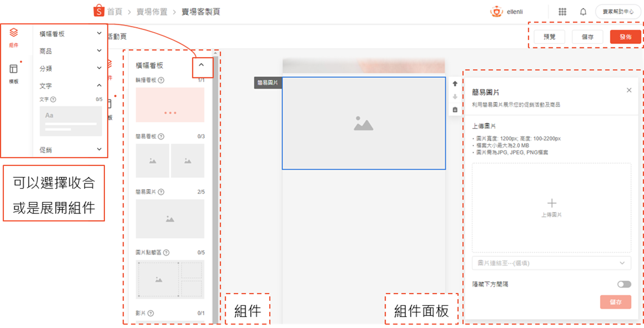644x328 pixels.
Task: Click the plus icon to upload image
Action: (x=551, y=203)
